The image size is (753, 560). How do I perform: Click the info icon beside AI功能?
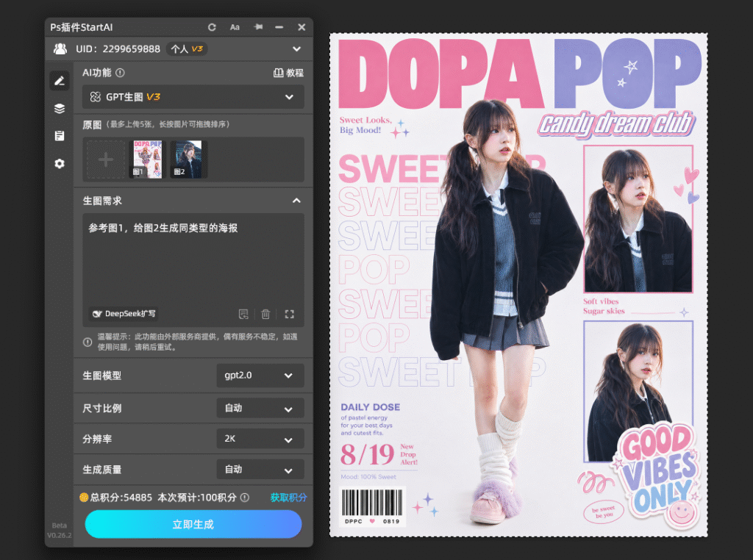point(120,73)
